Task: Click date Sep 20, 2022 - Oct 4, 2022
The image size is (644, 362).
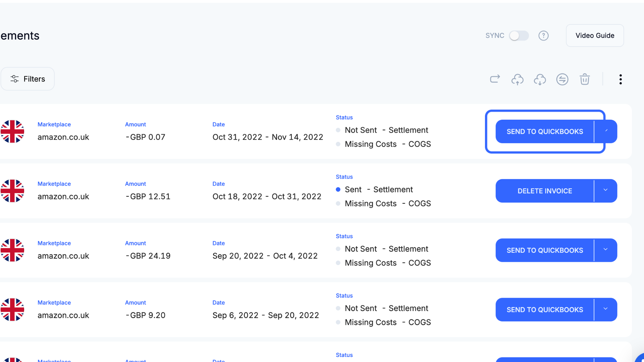Action: tap(265, 256)
